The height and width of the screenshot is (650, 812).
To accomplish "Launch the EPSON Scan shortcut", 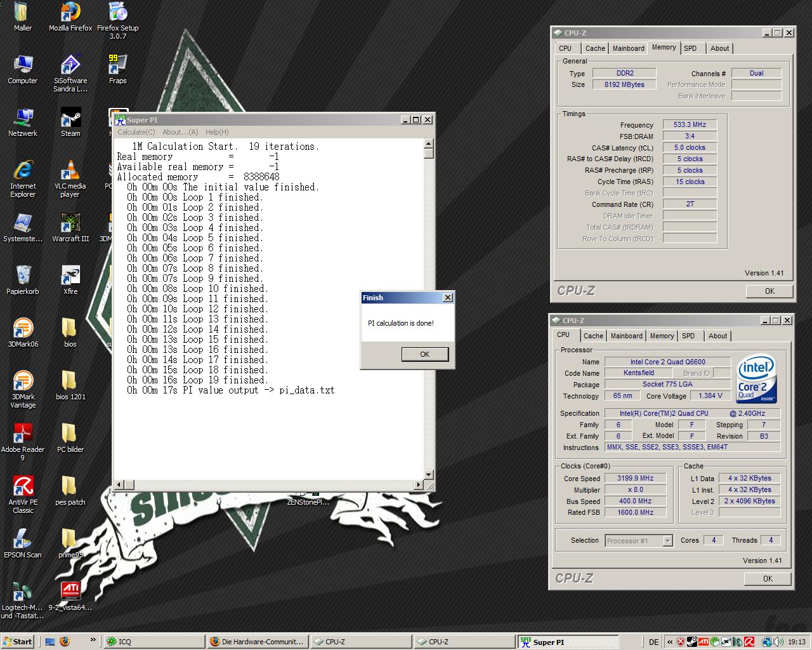I will [x=23, y=544].
